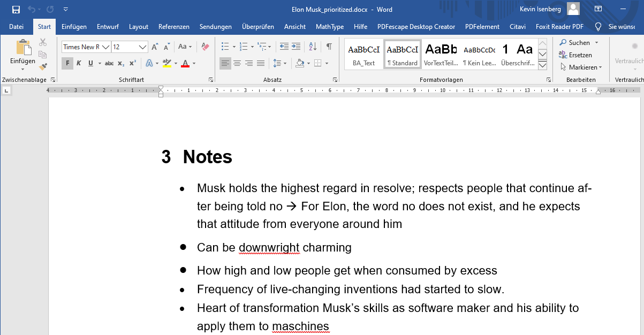Apply the BA_Text style
This screenshot has width=644, height=335.
363,55
